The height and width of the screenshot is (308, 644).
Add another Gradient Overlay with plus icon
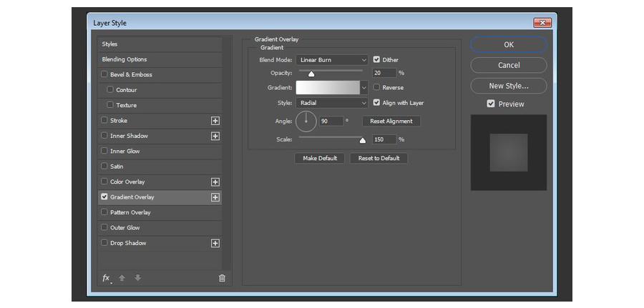215,197
